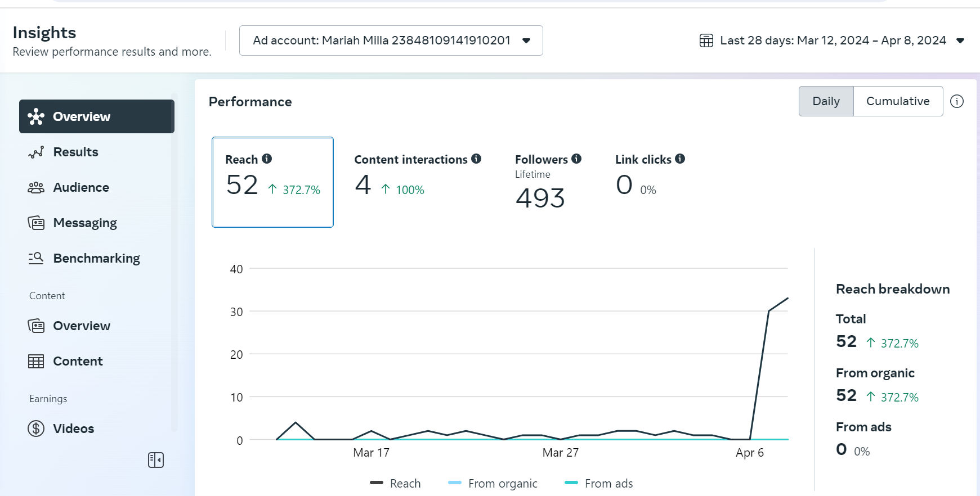980x496 pixels.
Task: Switch chart view to Cumulative
Action: tap(898, 101)
